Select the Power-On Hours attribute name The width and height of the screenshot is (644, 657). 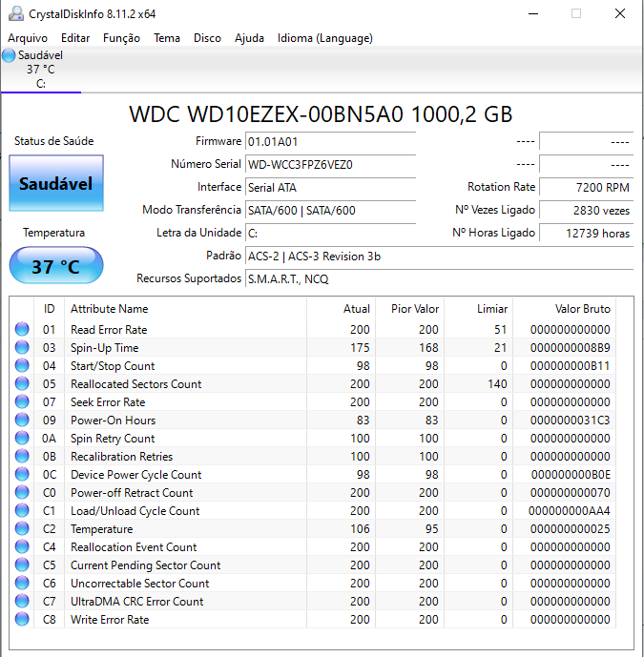point(113,421)
